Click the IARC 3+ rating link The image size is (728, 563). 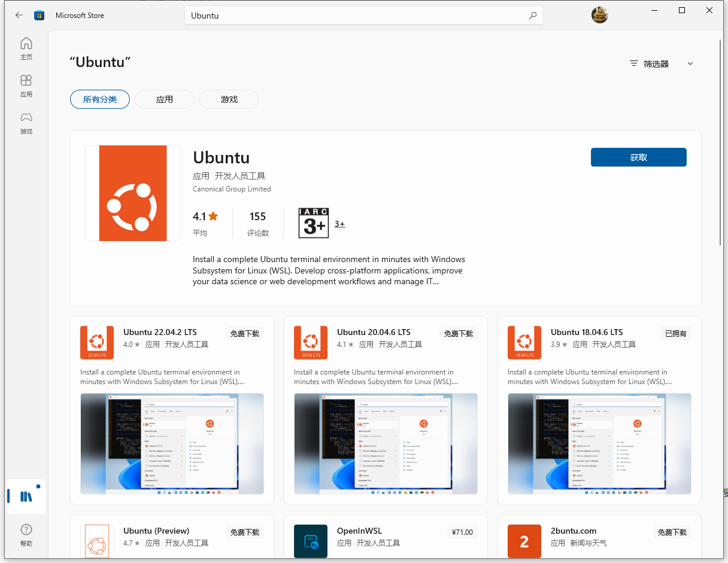tap(339, 223)
